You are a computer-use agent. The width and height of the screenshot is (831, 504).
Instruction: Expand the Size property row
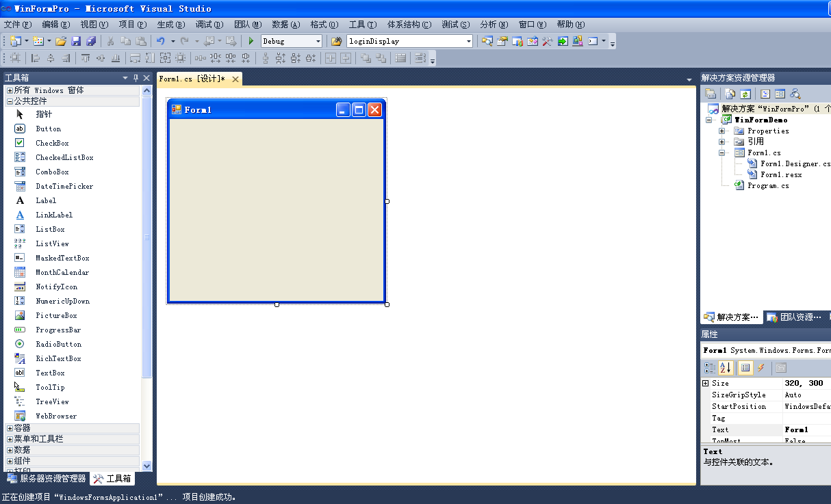706,384
